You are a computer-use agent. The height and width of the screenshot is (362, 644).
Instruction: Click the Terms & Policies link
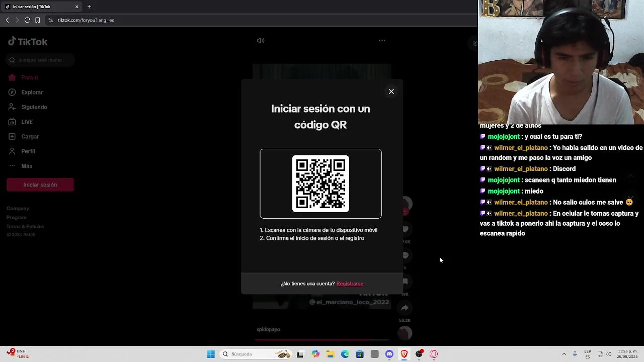coord(25,226)
